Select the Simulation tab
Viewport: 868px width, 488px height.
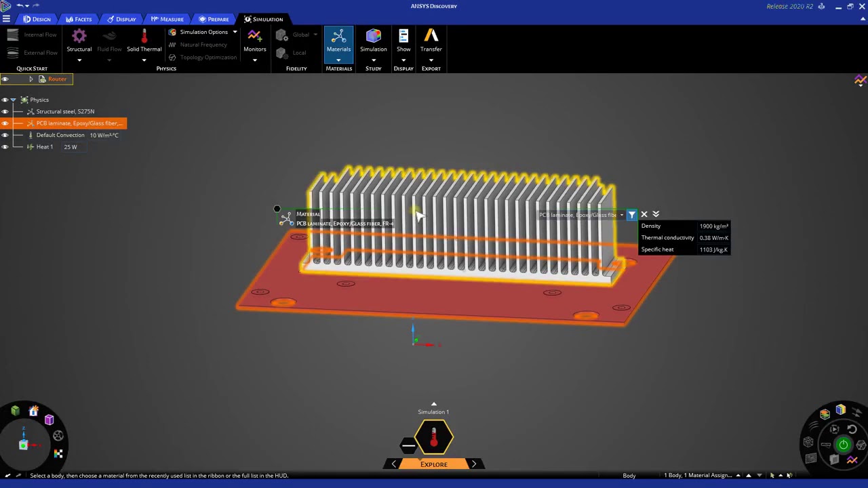point(263,19)
